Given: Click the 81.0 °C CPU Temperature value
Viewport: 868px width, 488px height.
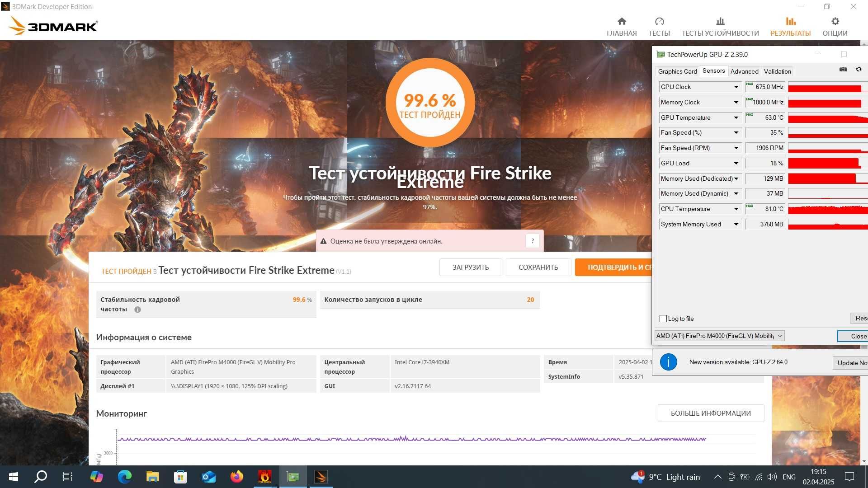Looking at the screenshot, I should coord(764,209).
